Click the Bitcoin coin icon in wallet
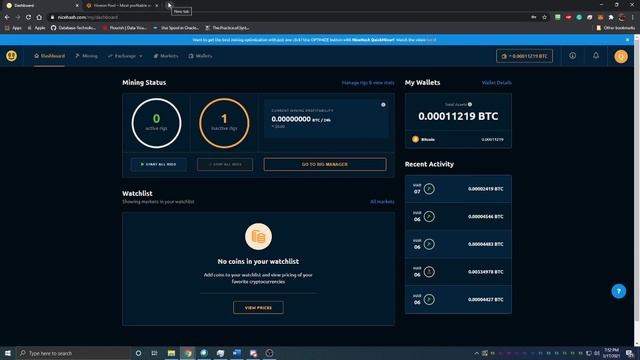This screenshot has width=640, height=360. coord(416,140)
